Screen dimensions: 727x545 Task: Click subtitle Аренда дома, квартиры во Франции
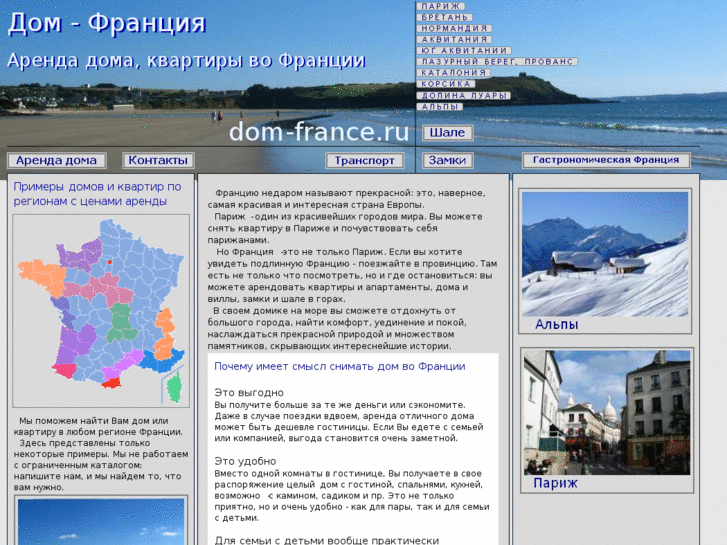pyautogui.click(x=187, y=61)
